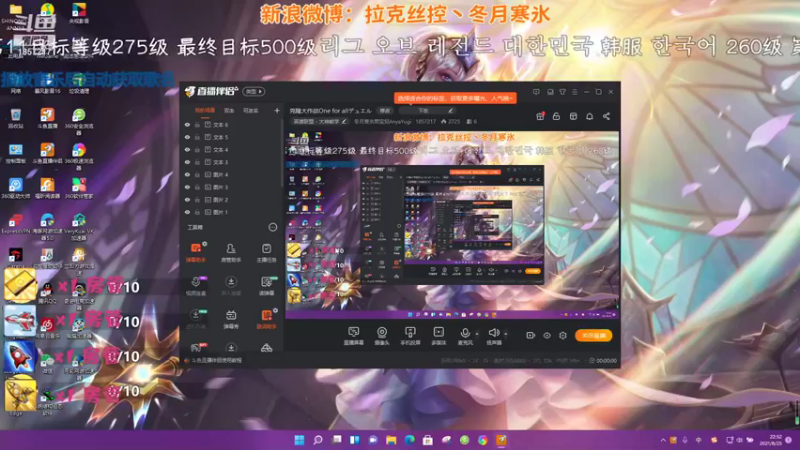Expand speaker options arrow
The image size is (800, 450).
pyautogui.click(x=506, y=334)
